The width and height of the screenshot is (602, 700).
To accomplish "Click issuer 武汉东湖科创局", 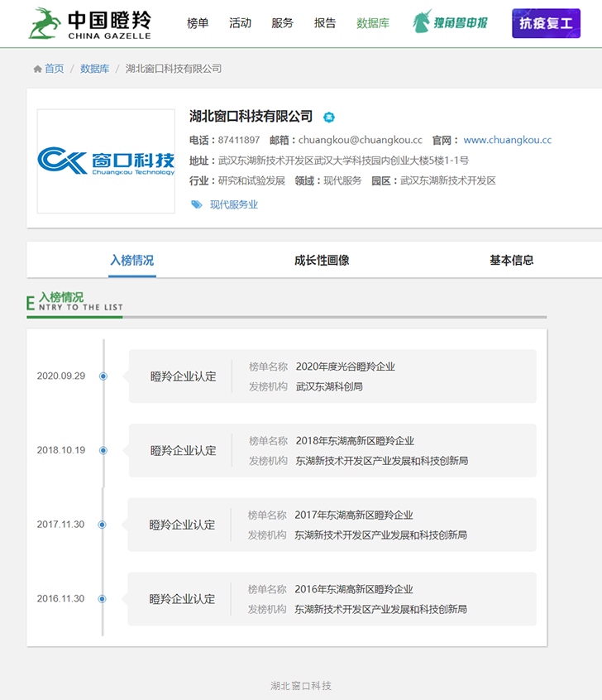I will tap(329, 386).
